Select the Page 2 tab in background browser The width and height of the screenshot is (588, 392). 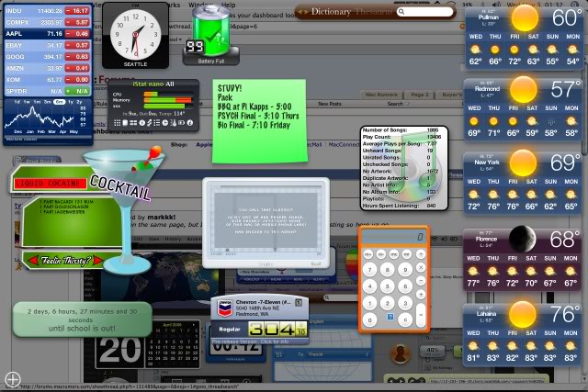[420, 95]
